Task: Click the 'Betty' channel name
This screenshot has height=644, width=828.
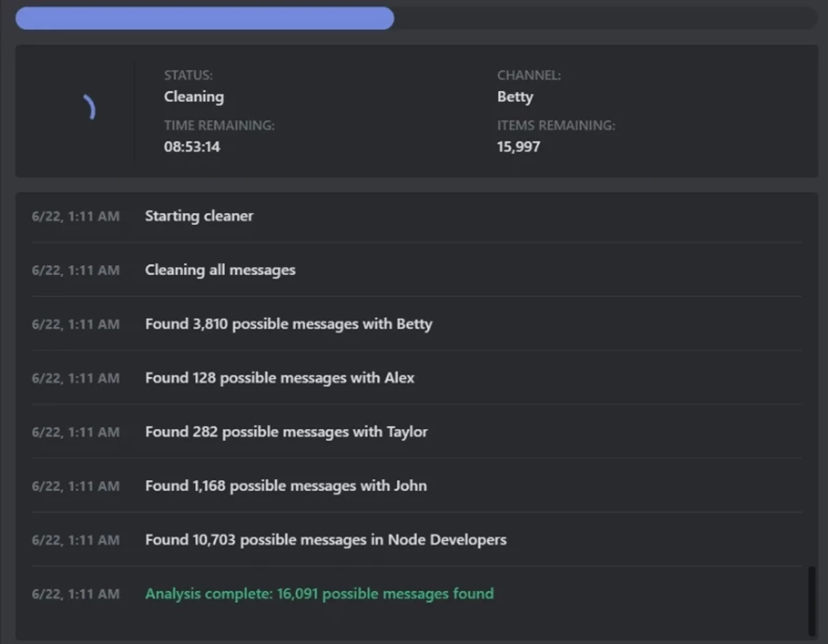Action: pos(515,97)
